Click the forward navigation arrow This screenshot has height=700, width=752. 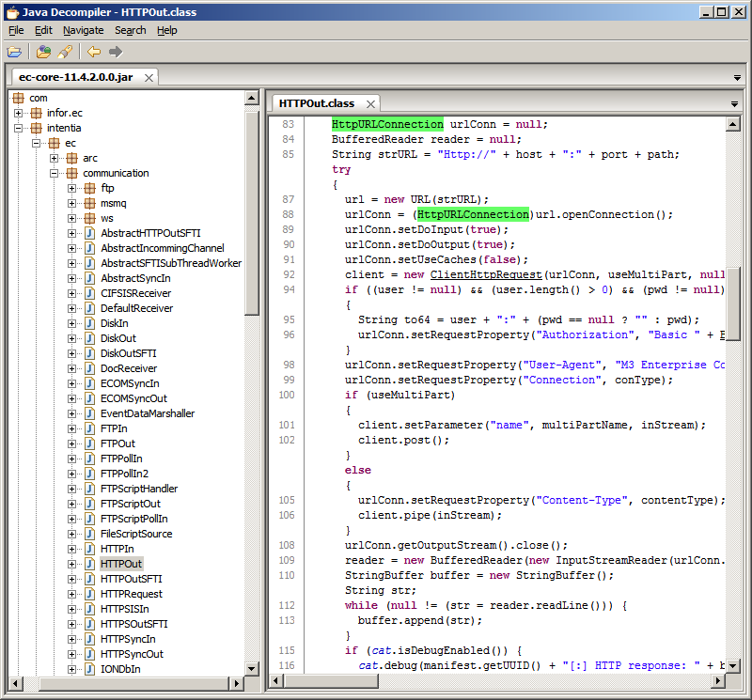pos(116,52)
